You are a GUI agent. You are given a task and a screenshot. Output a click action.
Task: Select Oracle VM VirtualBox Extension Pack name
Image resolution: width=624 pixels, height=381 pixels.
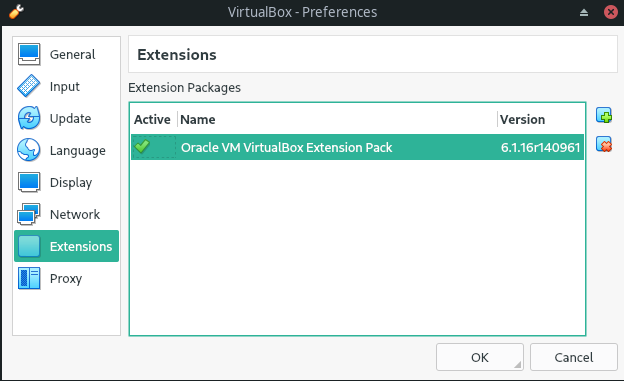[x=286, y=147]
